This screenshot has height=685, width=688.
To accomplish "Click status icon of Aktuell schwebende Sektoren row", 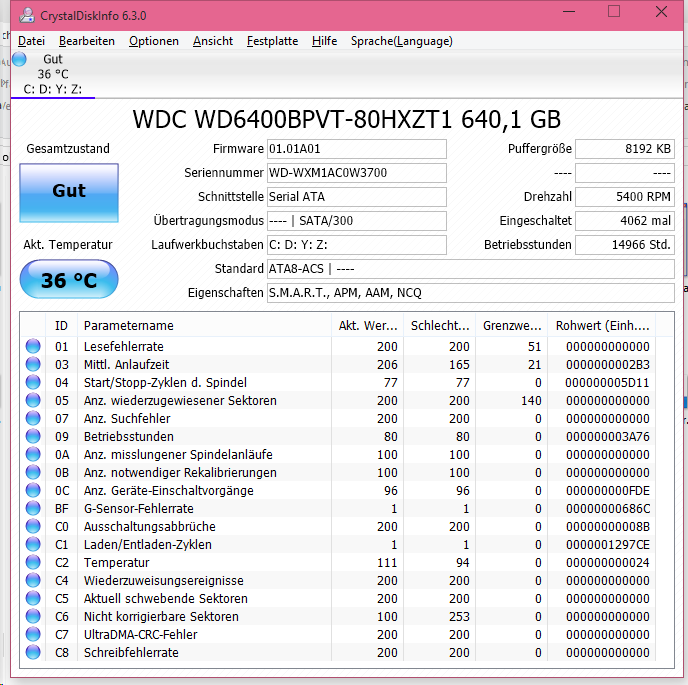I will coord(33,598).
